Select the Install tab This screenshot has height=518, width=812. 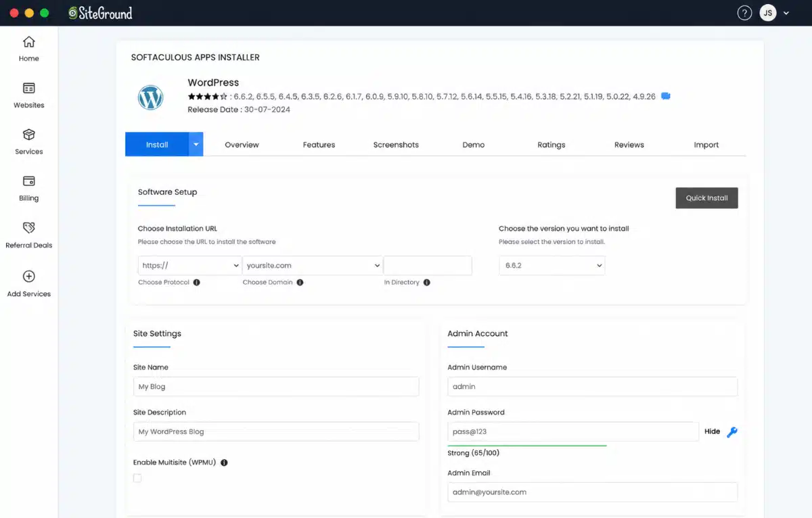click(x=157, y=144)
